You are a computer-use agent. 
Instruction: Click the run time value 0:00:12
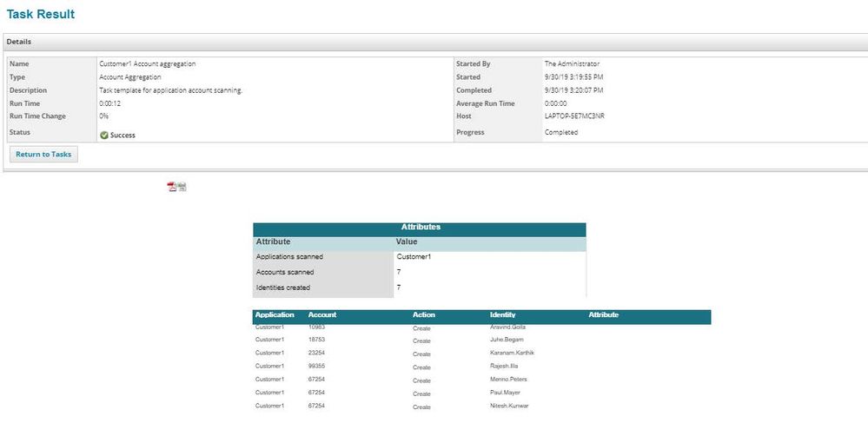109,103
